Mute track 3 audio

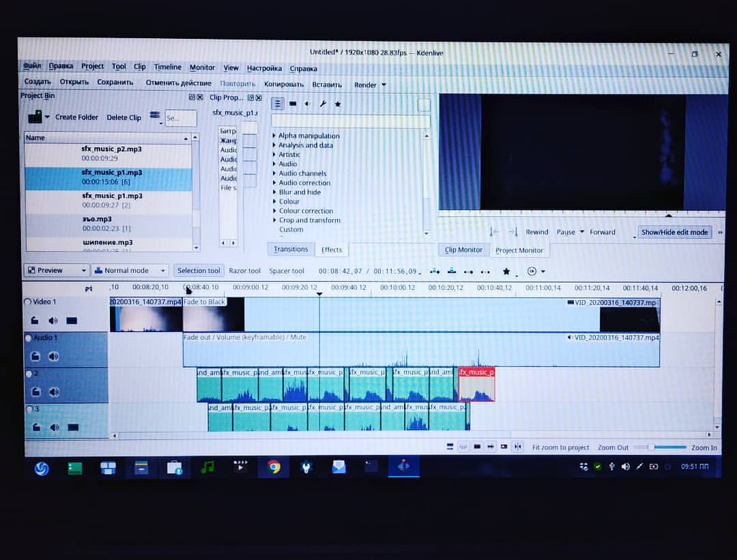coord(55,427)
